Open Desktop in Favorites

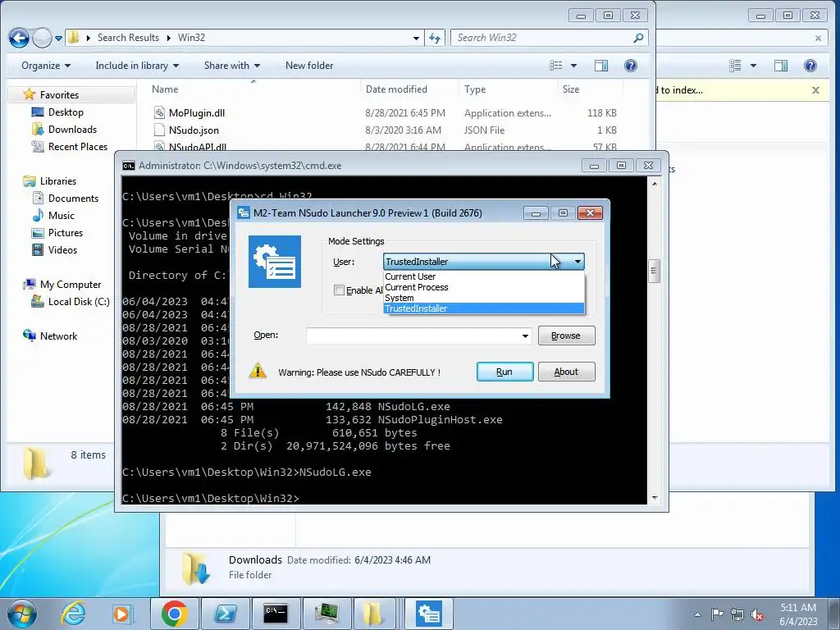(x=66, y=112)
